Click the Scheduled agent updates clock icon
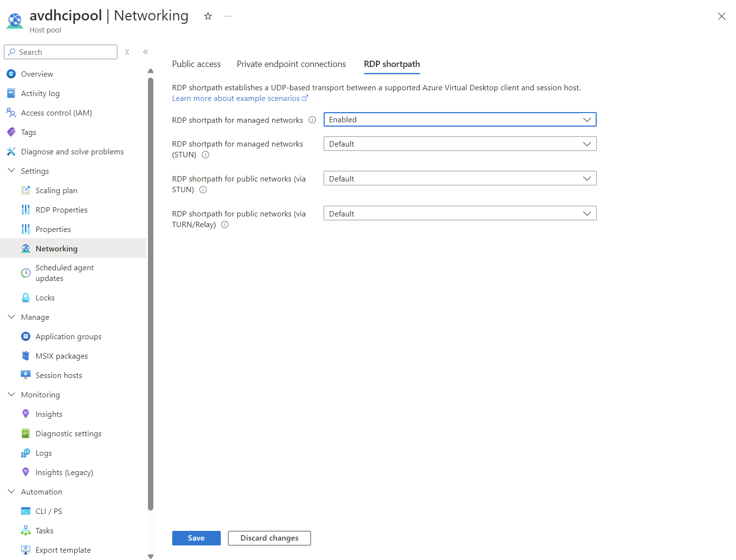736x560 pixels. [26, 273]
